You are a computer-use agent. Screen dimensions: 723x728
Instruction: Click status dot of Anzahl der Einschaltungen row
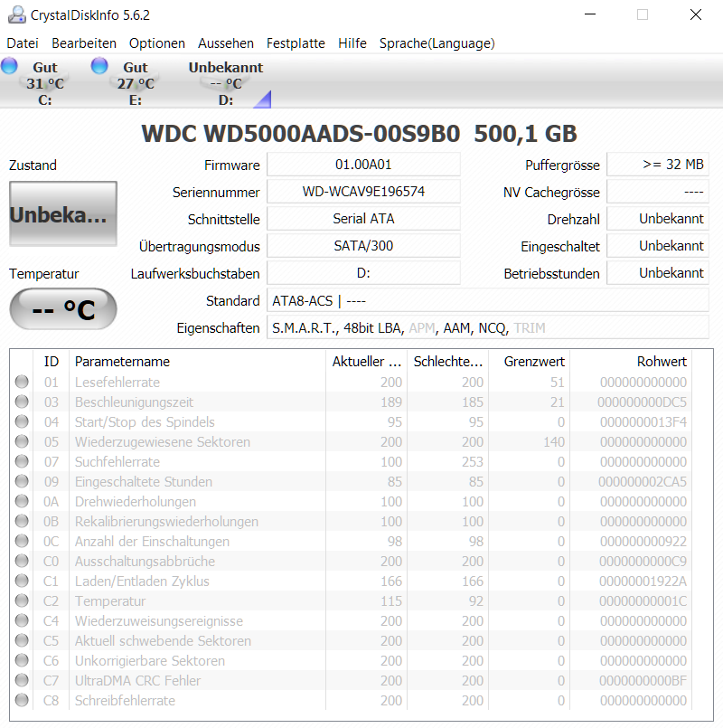click(22, 541)
